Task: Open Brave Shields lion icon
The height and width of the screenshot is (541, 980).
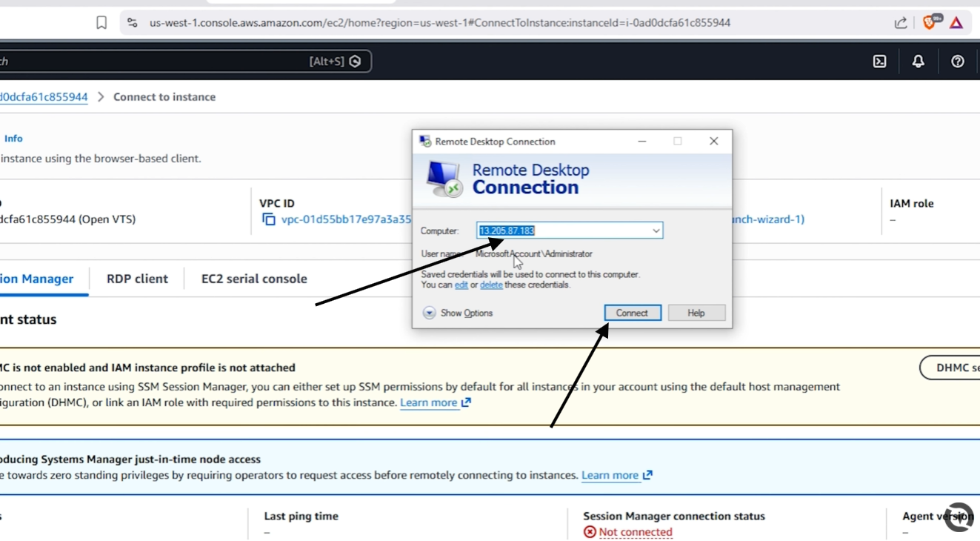Action: 930,23
